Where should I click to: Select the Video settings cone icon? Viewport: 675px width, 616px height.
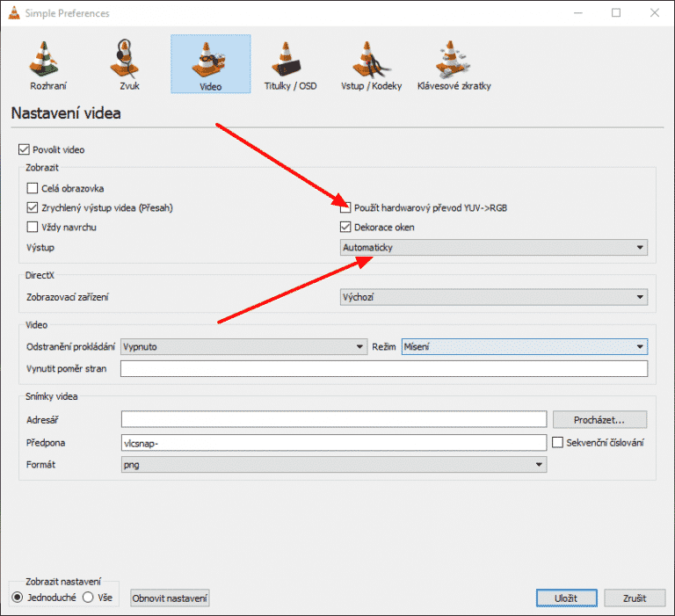click(210, 63)
